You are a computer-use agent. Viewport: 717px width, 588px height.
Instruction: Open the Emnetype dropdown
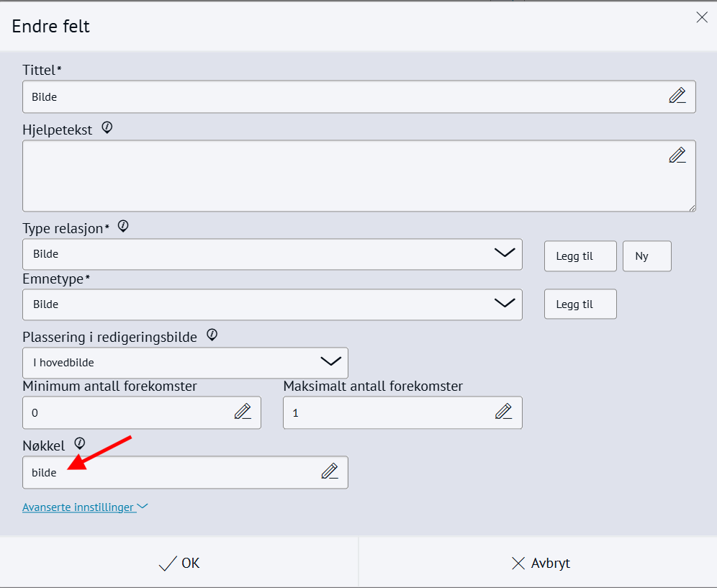tap(272, 304)
